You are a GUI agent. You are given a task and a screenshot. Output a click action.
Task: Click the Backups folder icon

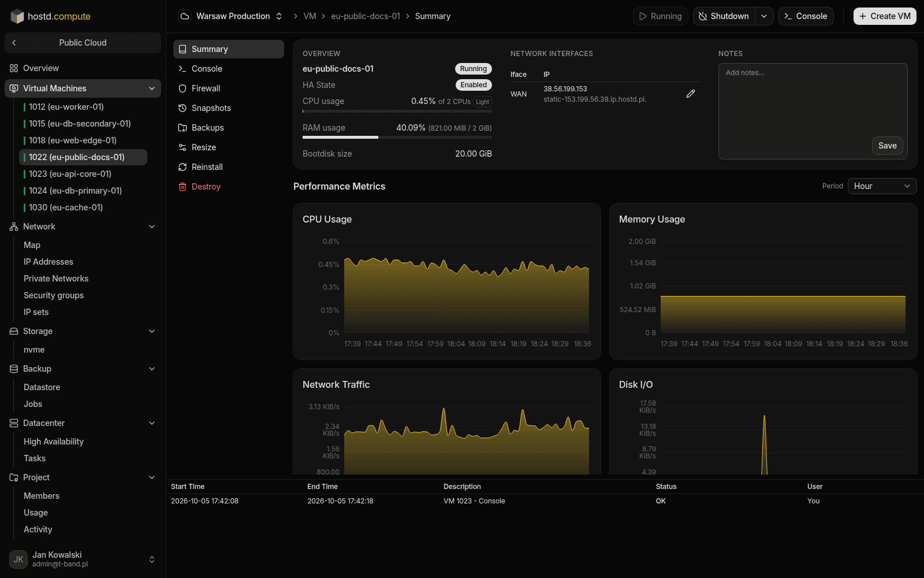[x=182, y=128]
